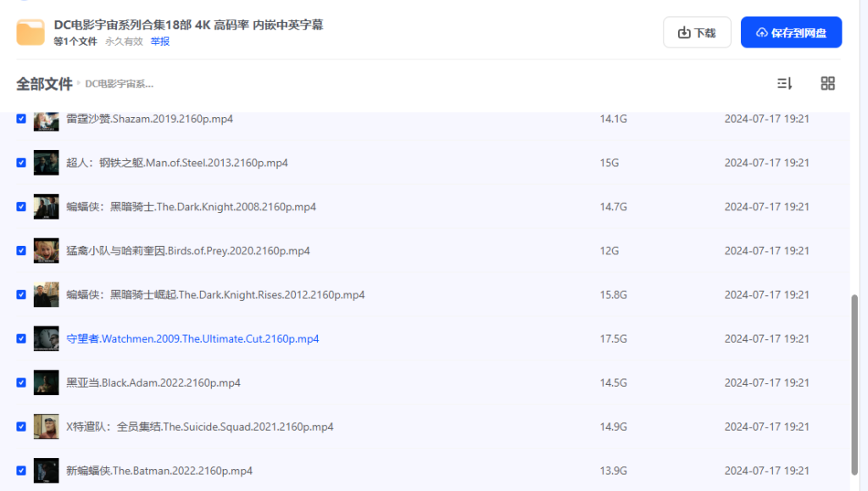Open Man.of.Steel.2013 video thumbnail
The image size is (868, 491).
pyautogui.click(x=46, y=163)
